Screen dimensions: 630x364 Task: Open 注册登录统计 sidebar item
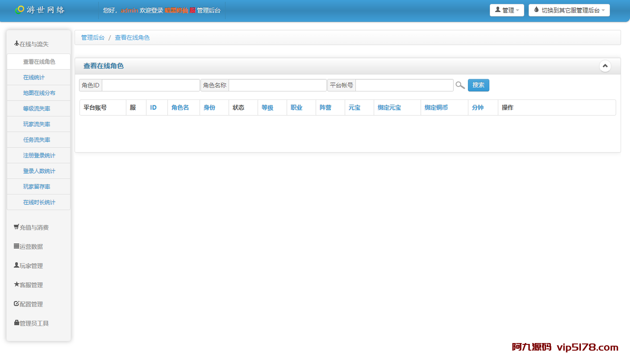coord(39,155)
